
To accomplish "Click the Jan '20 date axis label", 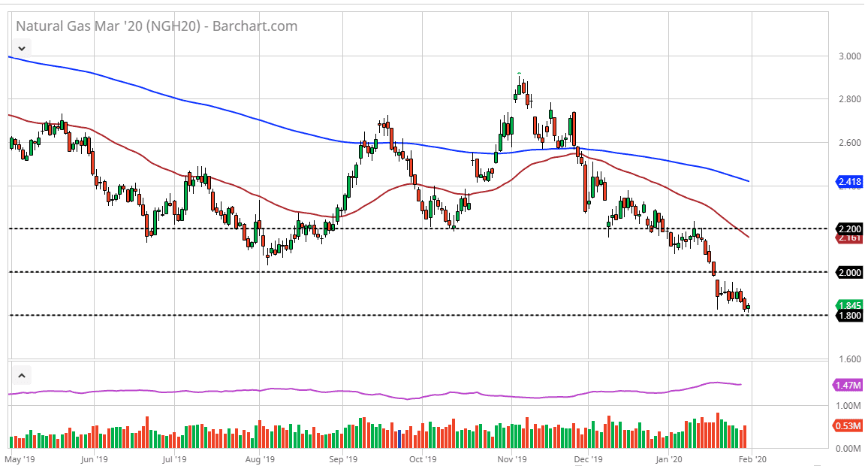I will click(x=669, y=459).
